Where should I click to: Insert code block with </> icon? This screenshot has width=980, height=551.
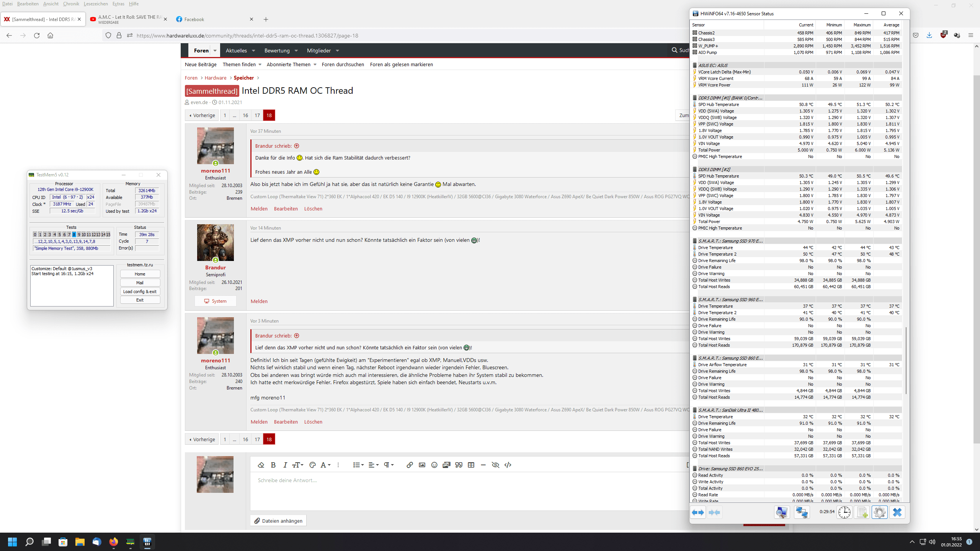coord(508,465)
